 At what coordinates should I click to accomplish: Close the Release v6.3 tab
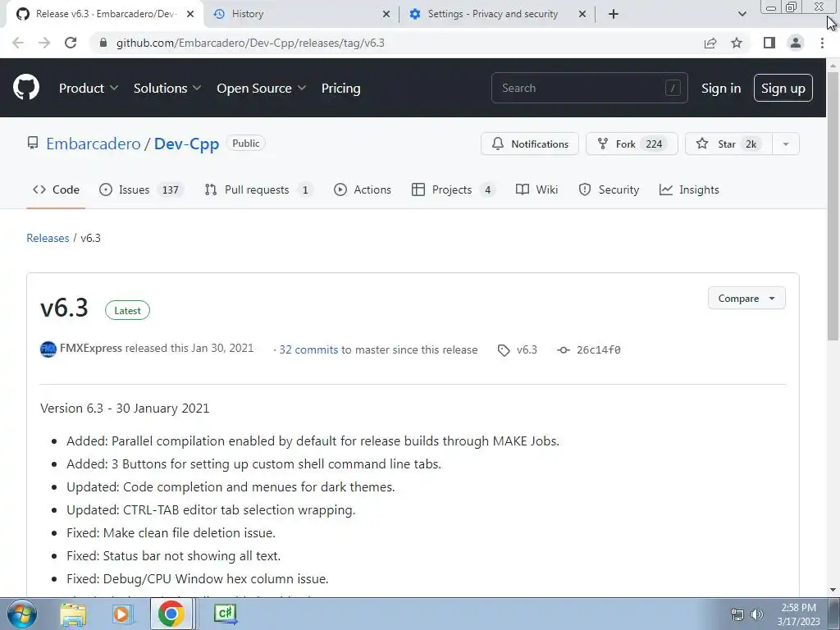click(189, 14)
